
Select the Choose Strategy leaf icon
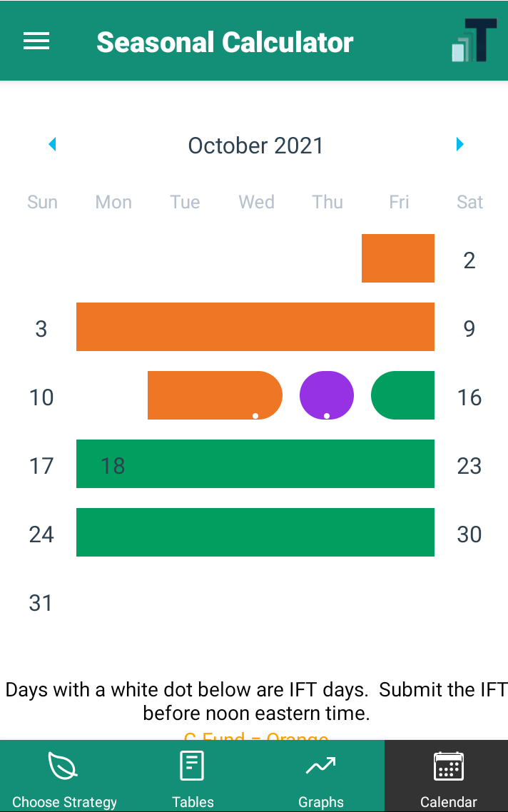[x=63, y=764]
